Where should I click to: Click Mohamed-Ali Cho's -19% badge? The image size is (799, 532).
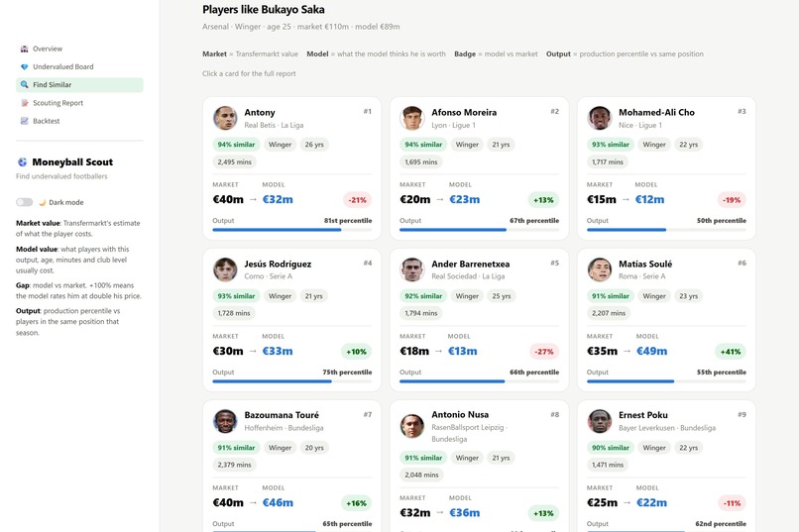(732, 200)
